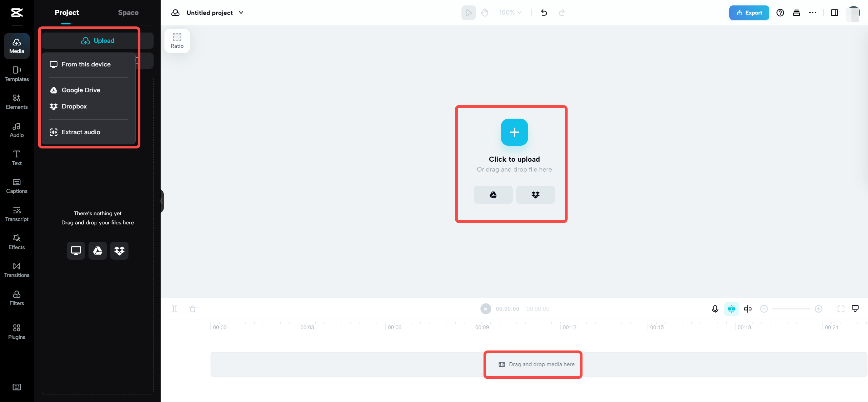This screenshot has height=402, width=868.
Task: Select the Effects panel
Action: click(16, 242)
